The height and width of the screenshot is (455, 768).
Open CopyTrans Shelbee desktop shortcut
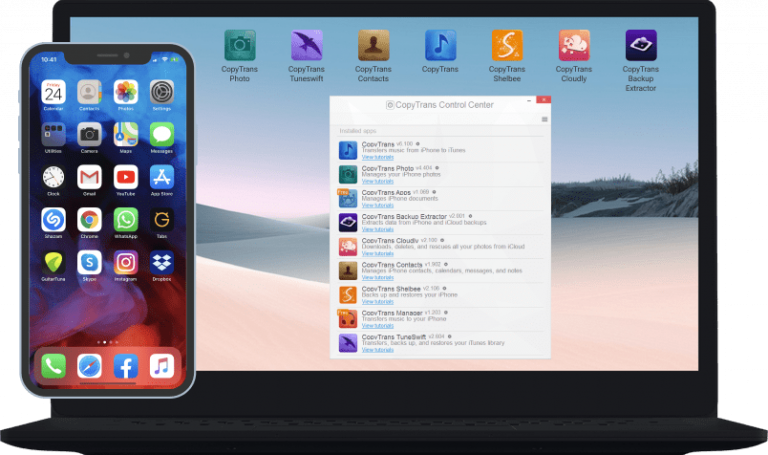click(507, 46)
